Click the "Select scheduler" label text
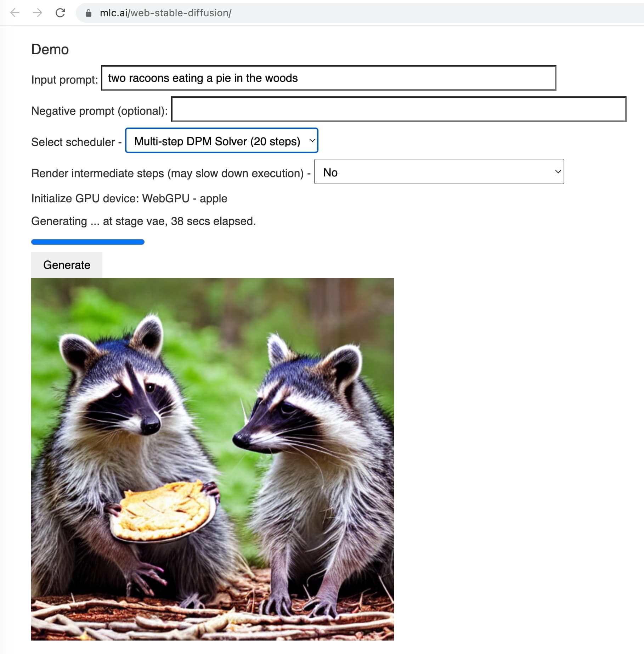The height and width of the screenshot is (654, 644). click(73, 142)
